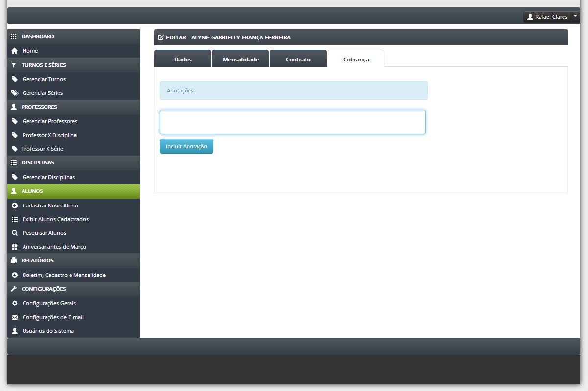Click the gift icon beside Aniversariantes de Março
The height and width of the screenshot is (391, 588).
(14, 247)
